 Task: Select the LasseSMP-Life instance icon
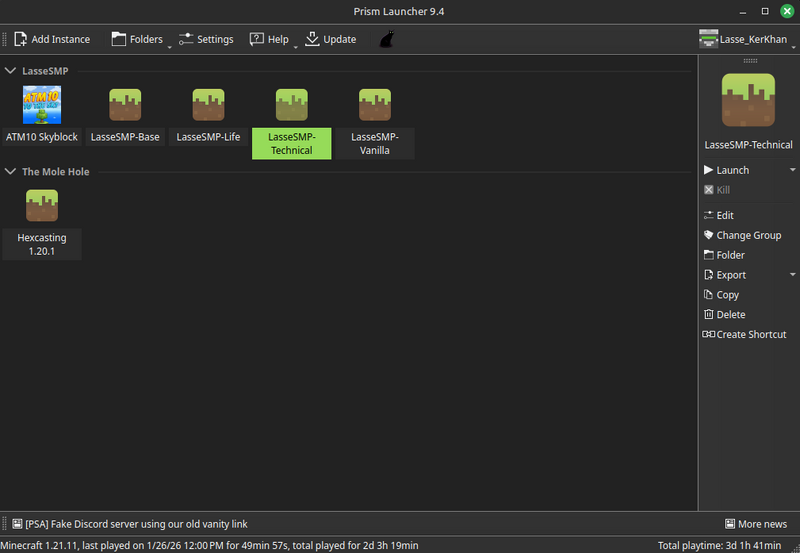pyautogui.click(x=208, y=105)
